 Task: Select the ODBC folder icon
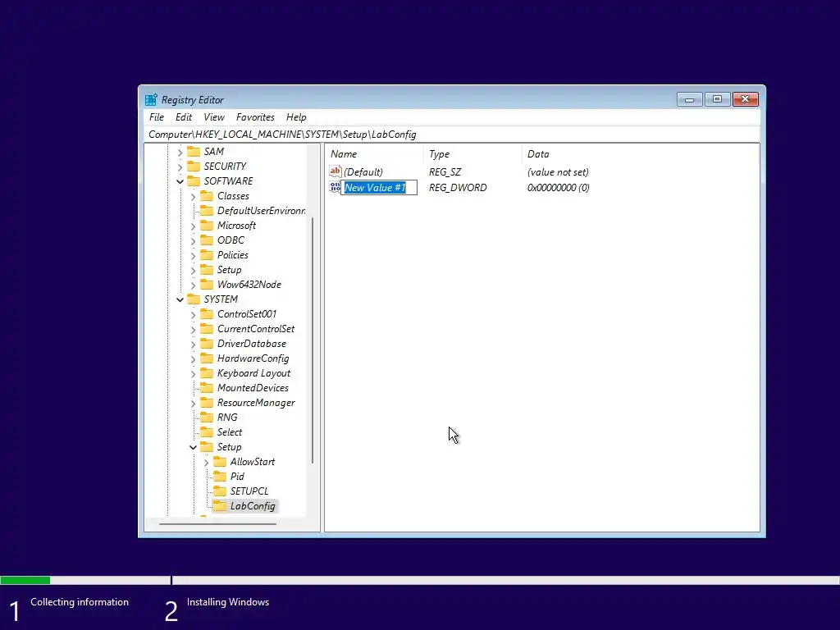click(207, 240)
